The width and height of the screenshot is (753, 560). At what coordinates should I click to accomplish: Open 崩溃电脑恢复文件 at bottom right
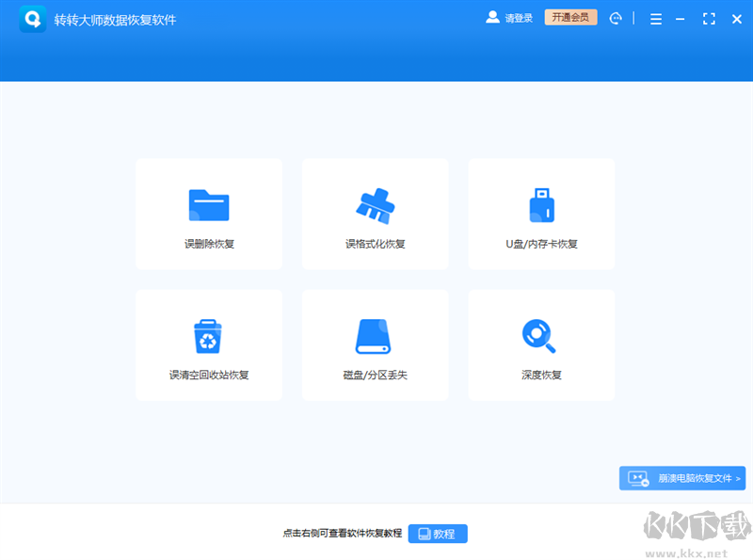682,478
